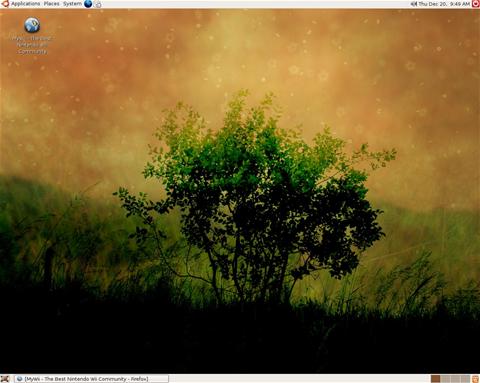The height and width of the screenshot is (383, 480).
Task: Switch to the fourth workspace
Action: click(465, 379)
